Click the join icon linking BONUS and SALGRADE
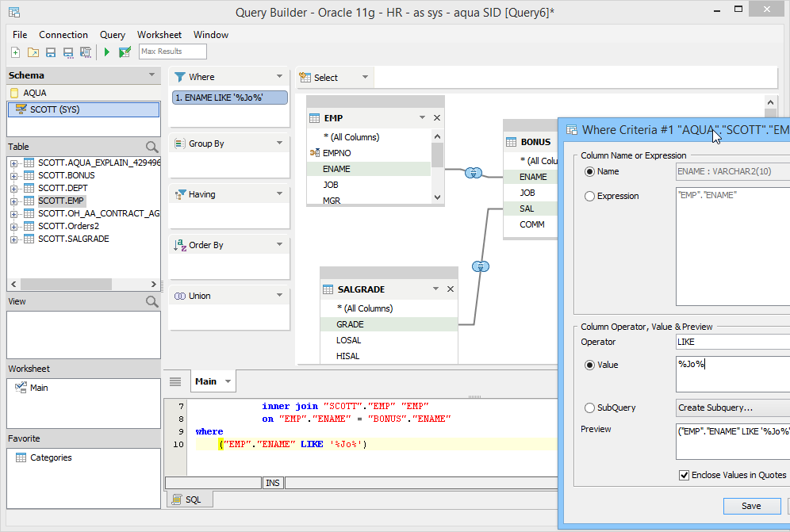The width and height of the screenshot is (790, 532). (481, 266)
